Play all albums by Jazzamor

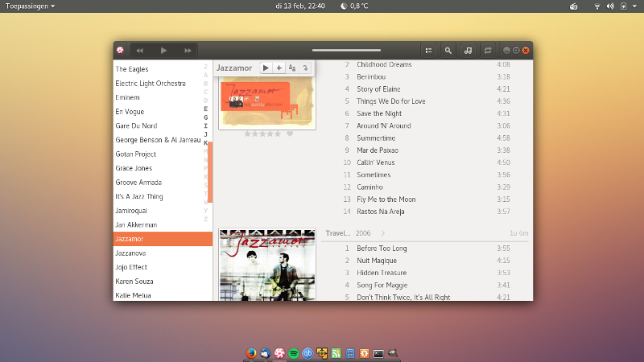pos(266,68)
